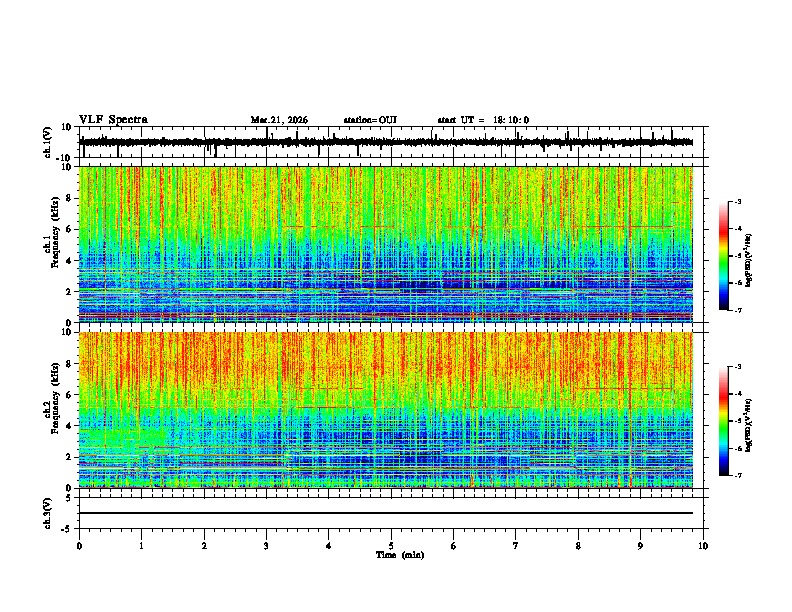Click the time axis tick label '3'
Image resolution: width=792 pixels, height=612 pixels.
[266, 546]
